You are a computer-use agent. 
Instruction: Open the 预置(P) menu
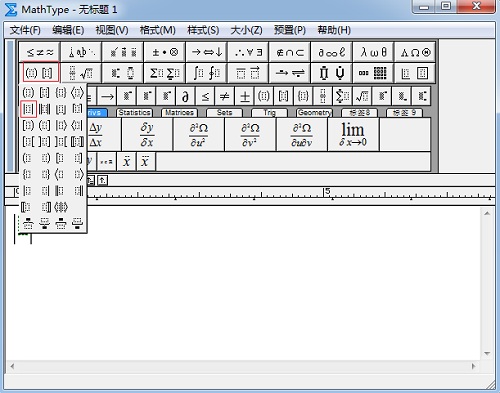290,30
